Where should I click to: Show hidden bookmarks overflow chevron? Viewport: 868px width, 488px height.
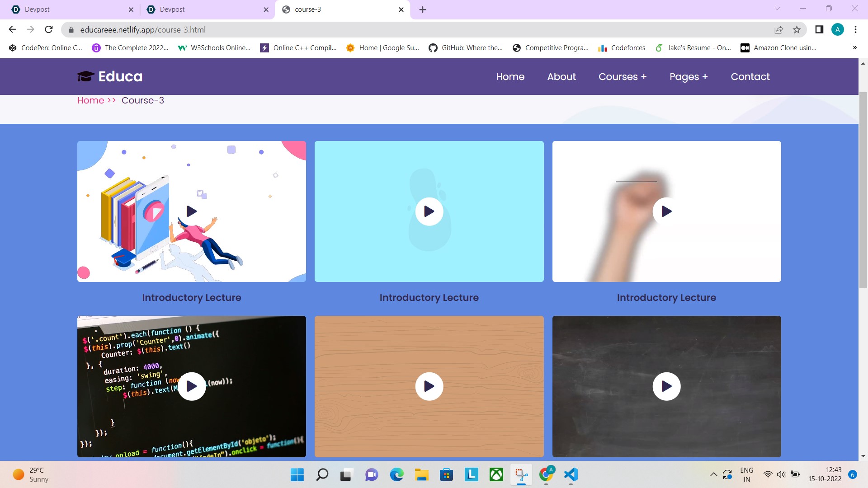coord(854,48)
